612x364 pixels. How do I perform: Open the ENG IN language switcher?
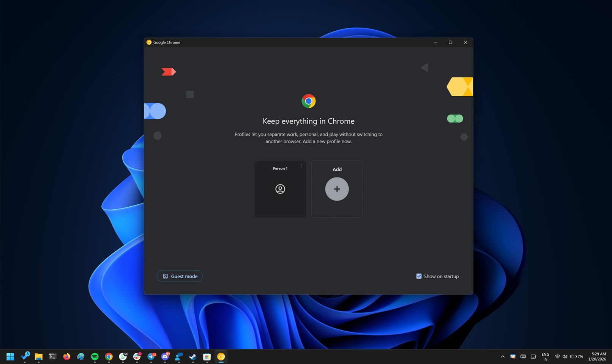click(x=545, y=356)
